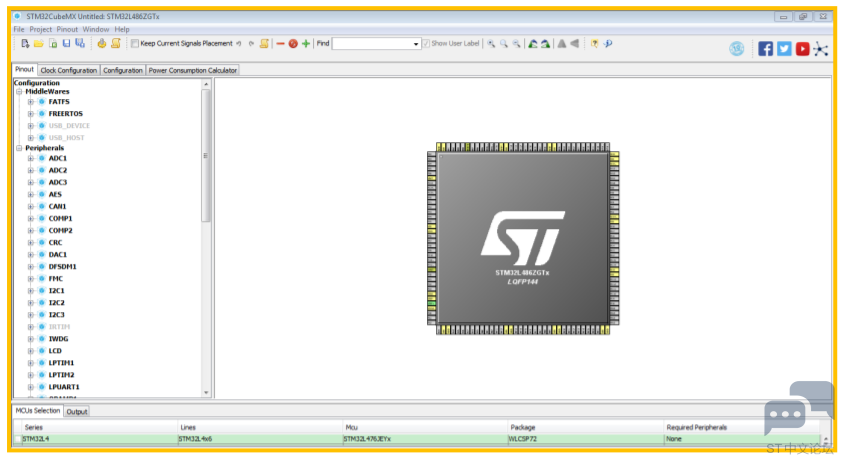This screenshot has height=464, width=843.
Task: Expand the I2C1 peripheral node
Action: click(x=31, y=291)
